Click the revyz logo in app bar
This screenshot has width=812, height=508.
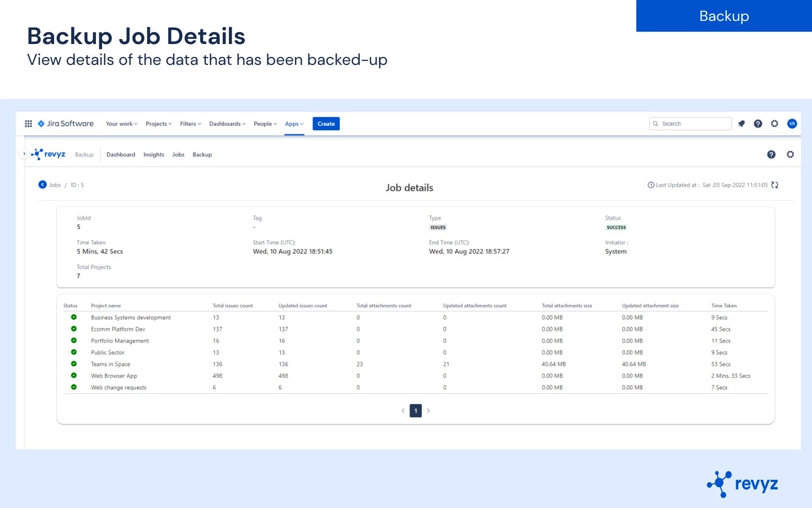point(48,154)
